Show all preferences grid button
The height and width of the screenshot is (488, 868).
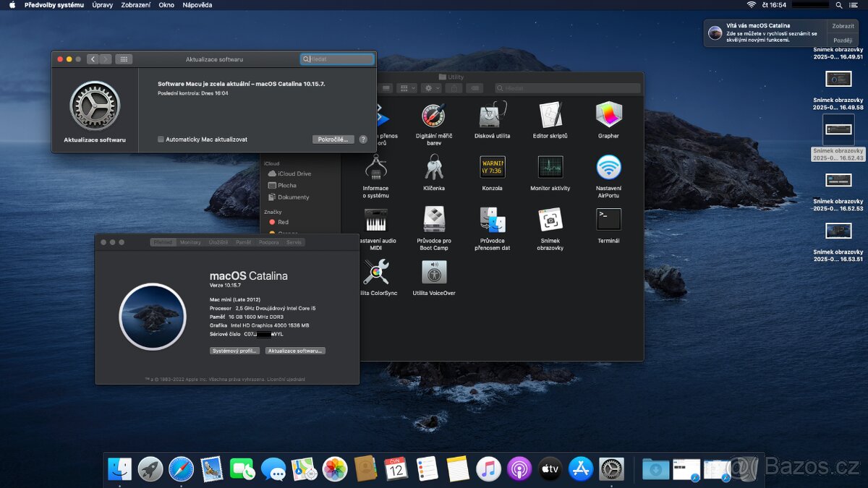124,59
